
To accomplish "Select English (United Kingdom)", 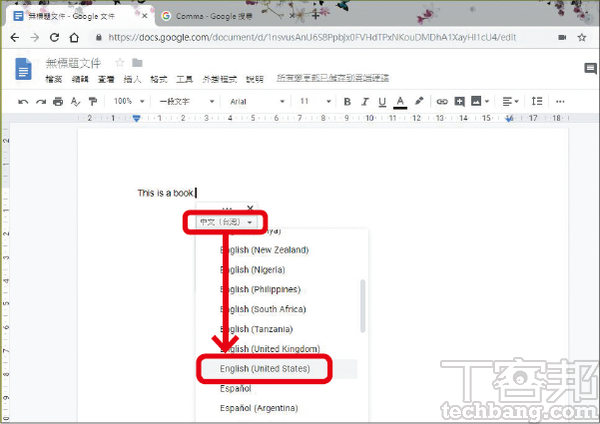I will 270,349.
